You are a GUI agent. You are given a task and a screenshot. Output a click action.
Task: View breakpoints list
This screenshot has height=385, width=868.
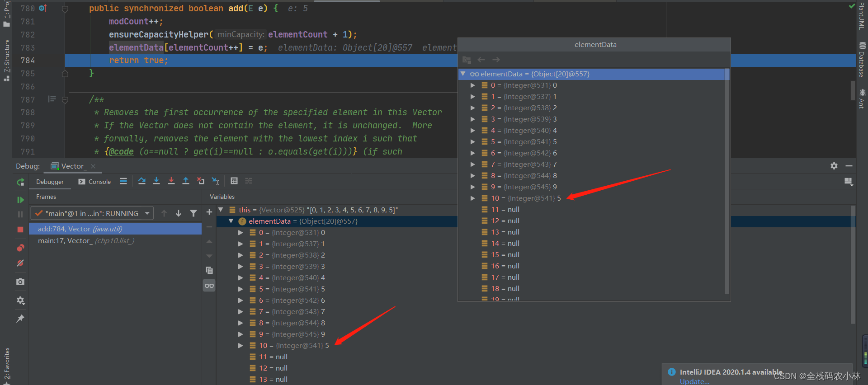tap(20, 248)
